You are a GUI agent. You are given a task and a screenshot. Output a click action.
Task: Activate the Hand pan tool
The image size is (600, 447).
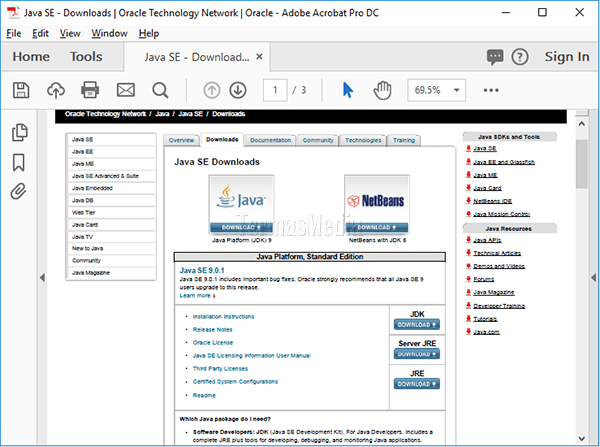tap(382, 90)
